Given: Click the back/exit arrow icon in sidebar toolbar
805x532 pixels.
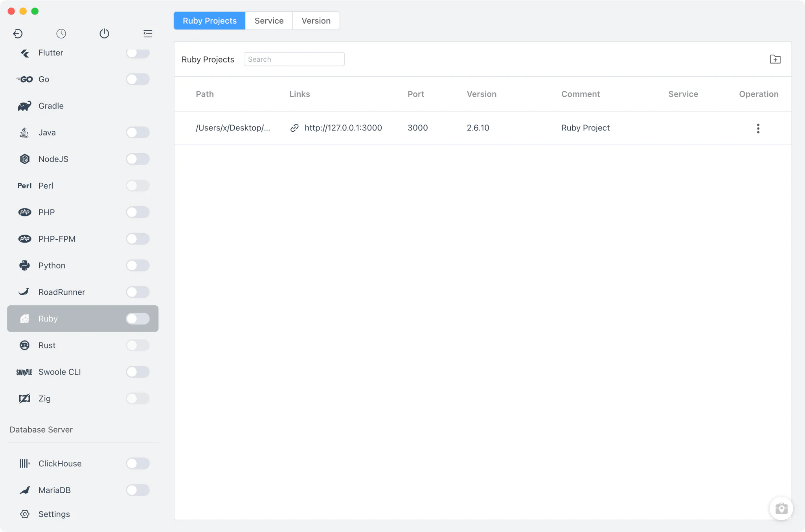Looking at the screenshot, I should [x=18, y=33].
